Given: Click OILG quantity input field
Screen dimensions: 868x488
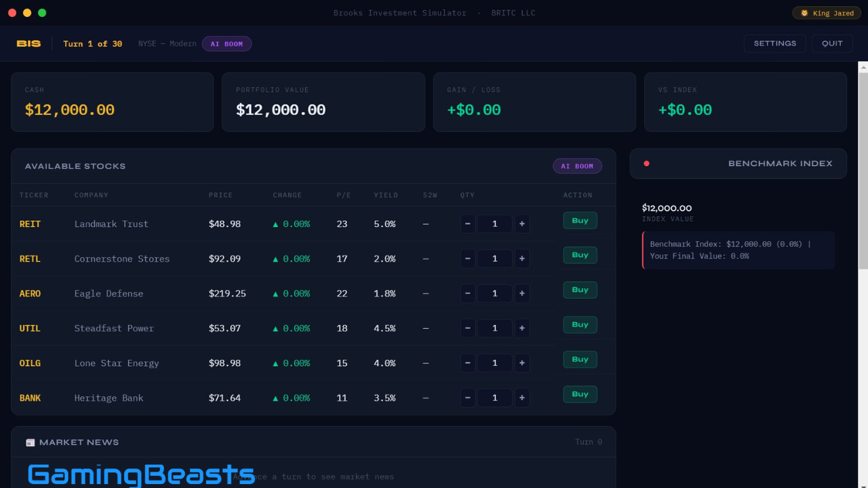Looking at the screenshot, I should click(x=494, y=363).
